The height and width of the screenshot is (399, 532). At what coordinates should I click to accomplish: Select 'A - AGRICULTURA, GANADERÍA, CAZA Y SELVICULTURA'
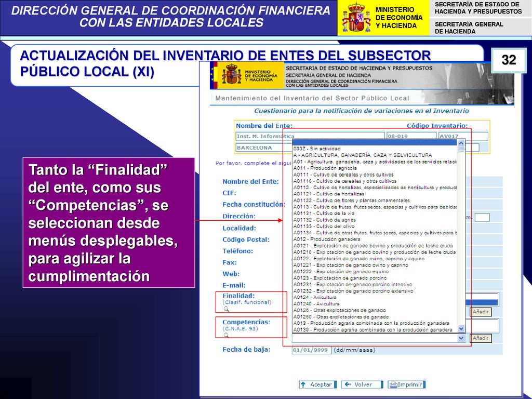(375, 155)
